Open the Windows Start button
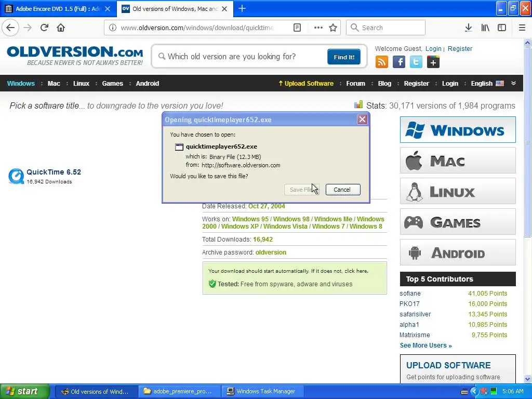 pyautogui.click(x=24, y=391)
